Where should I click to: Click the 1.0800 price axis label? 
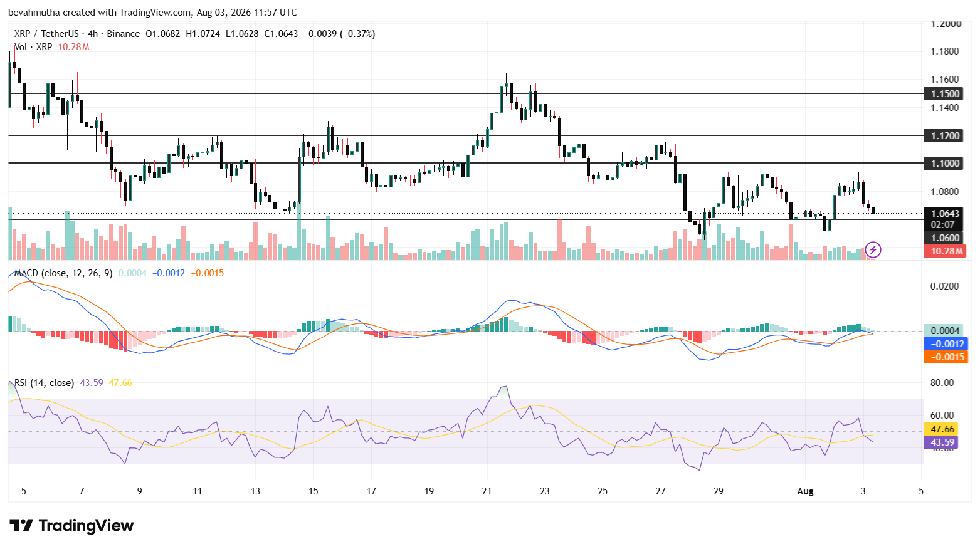tap(945, 192)
